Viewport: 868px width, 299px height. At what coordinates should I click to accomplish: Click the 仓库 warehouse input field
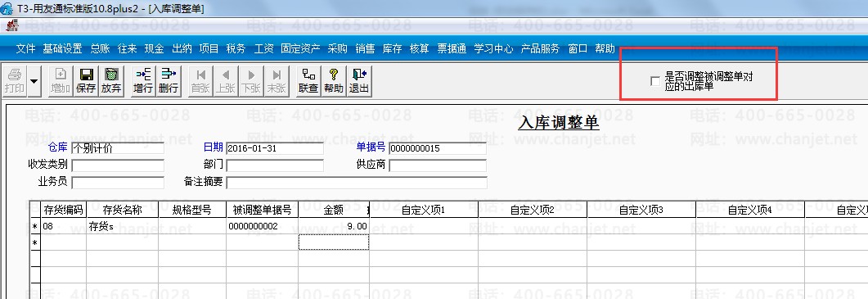click(118, 148)
